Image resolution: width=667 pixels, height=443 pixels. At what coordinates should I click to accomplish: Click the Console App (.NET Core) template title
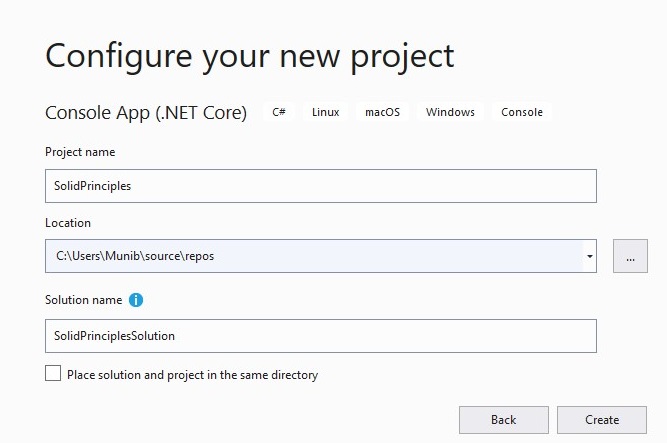point(146,113)
